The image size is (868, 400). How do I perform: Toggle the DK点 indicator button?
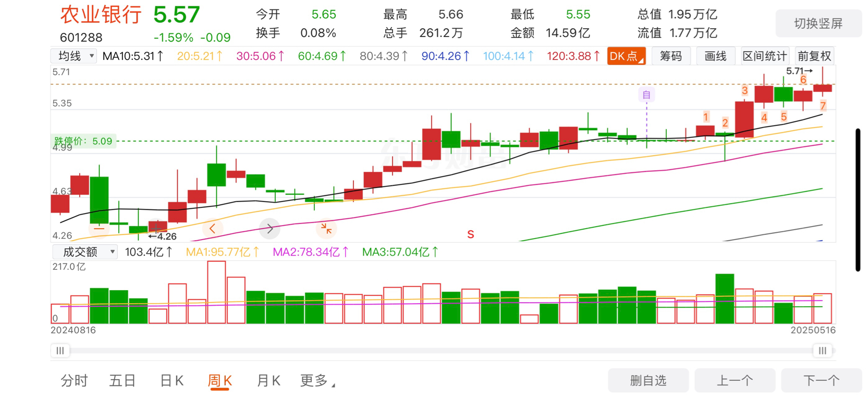click(626, 56)
